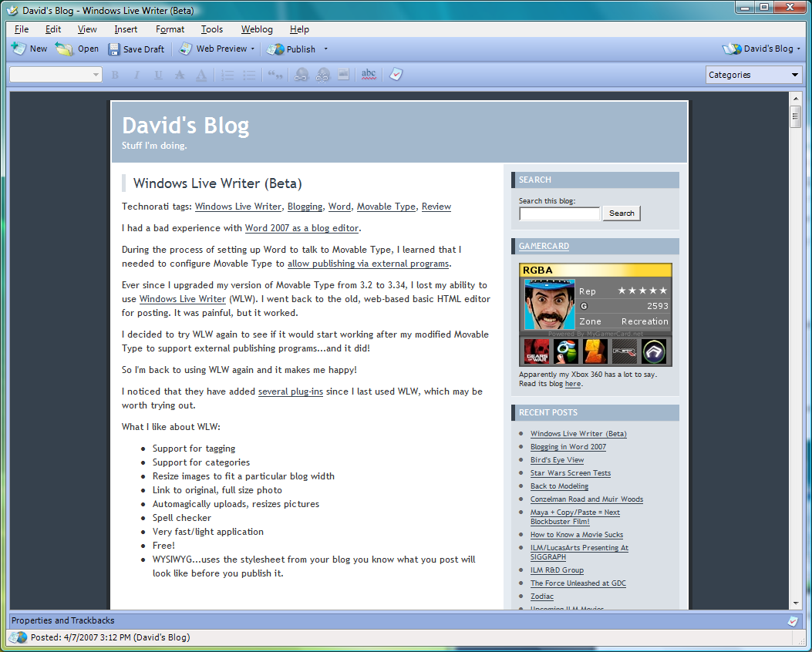Click the Insert Hyperlink chain icon
The width and height of the screenshot is (812, 652).
301,75
